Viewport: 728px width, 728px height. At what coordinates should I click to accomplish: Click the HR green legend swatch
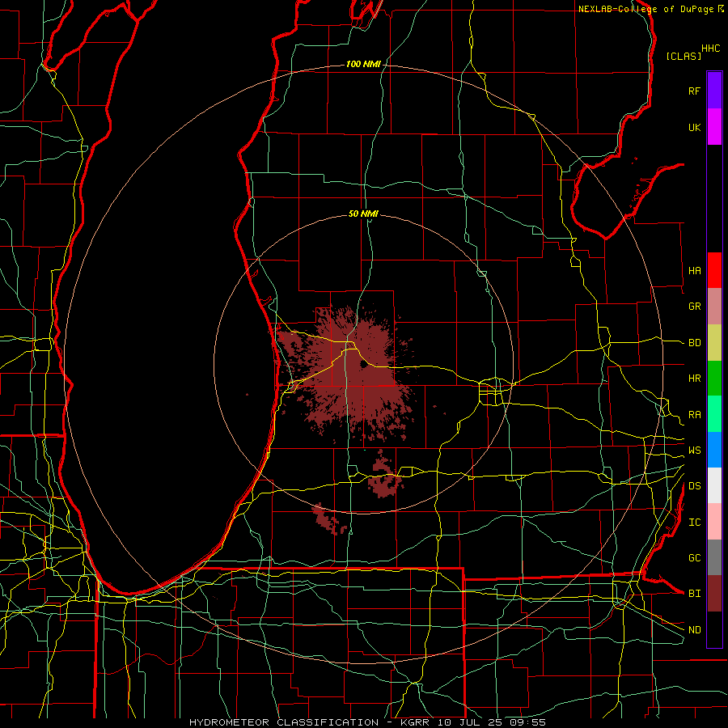point(714,379)
